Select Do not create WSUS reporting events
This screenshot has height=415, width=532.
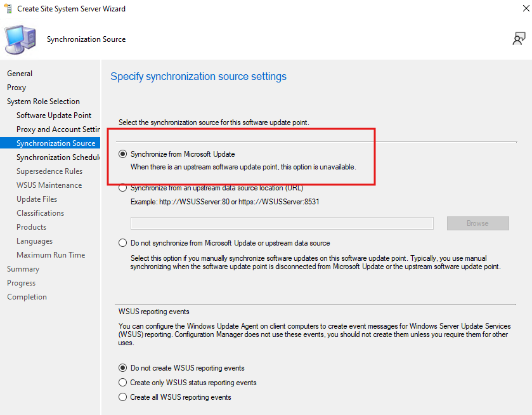pyautogui.click(x=122, y=368)
